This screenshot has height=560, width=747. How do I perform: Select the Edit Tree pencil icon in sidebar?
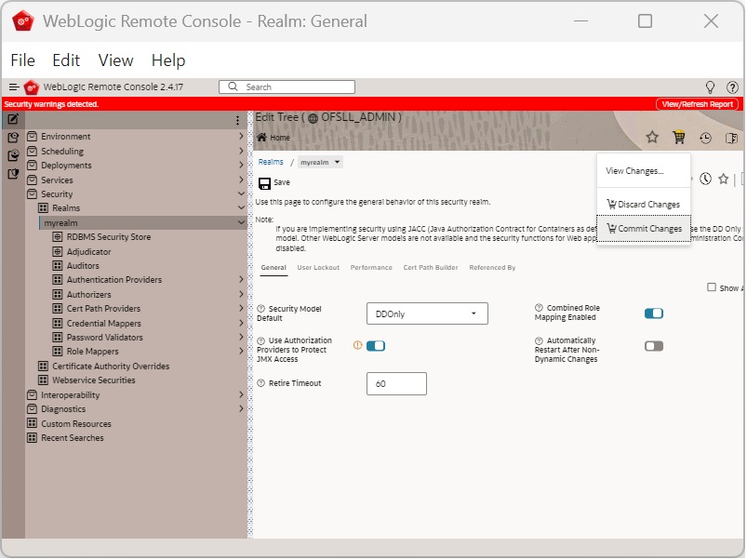13,119
